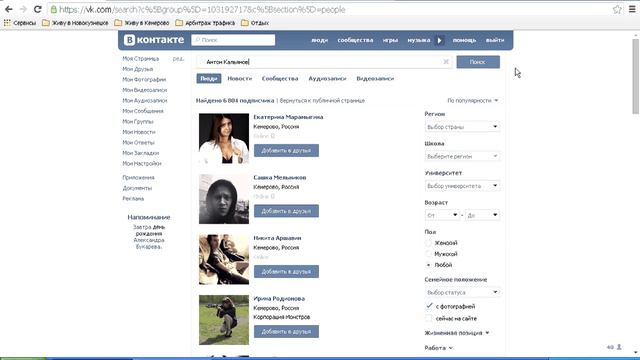Open люди in the header menu

[320, 40]
